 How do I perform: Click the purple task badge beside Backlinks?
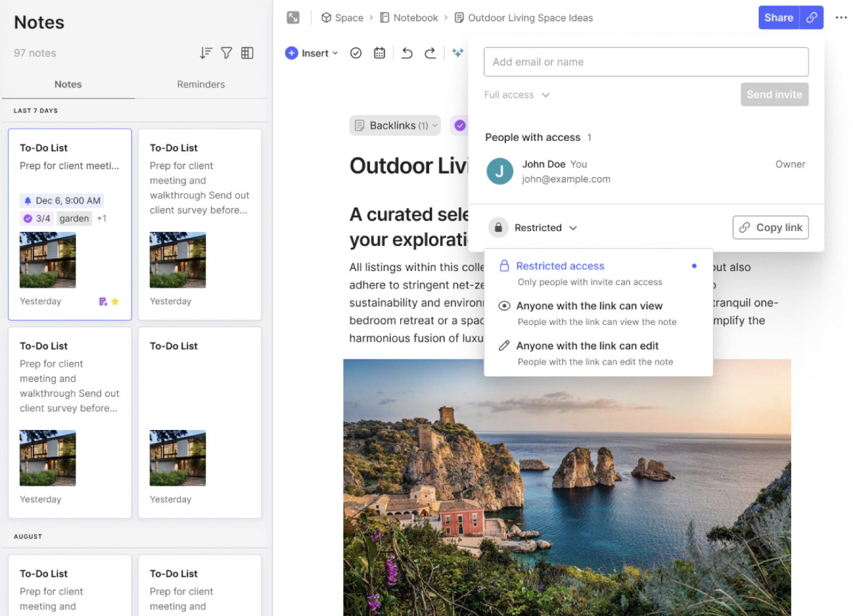coord(460,125)
